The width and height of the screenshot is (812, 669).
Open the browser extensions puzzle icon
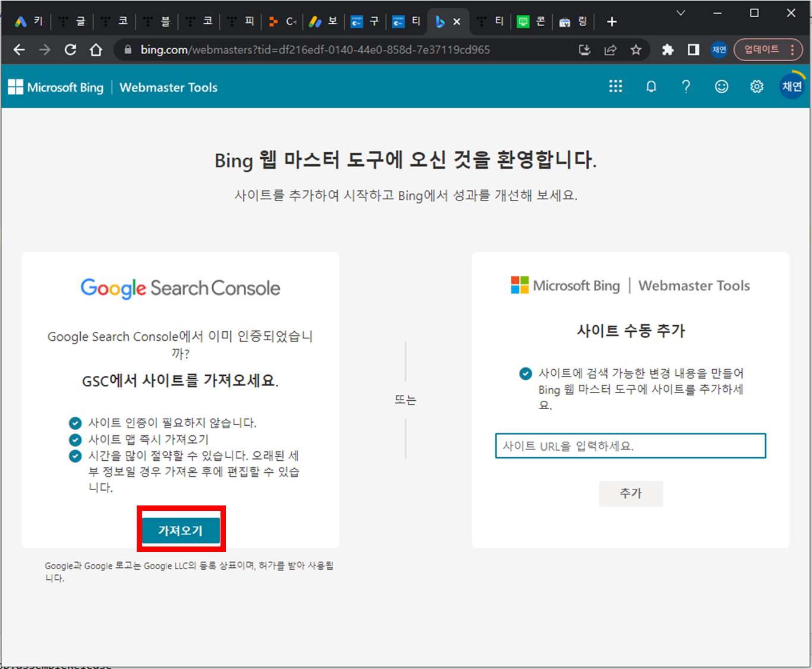point(668,50)
